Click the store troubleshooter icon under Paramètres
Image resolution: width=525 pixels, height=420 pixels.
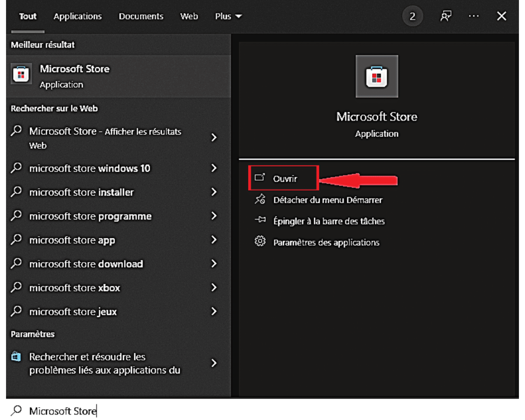coord(16,356)
